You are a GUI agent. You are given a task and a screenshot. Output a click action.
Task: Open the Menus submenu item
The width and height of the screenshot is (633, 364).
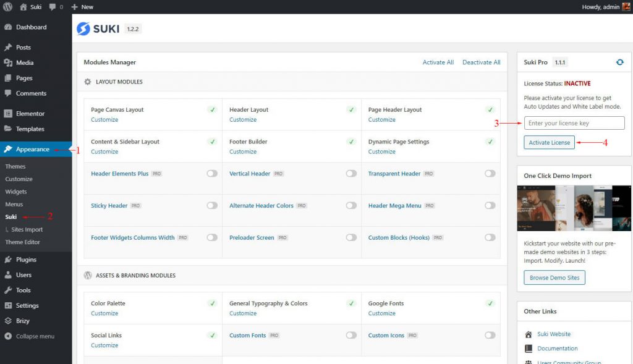pyautogui.click(x=14, y=204)
